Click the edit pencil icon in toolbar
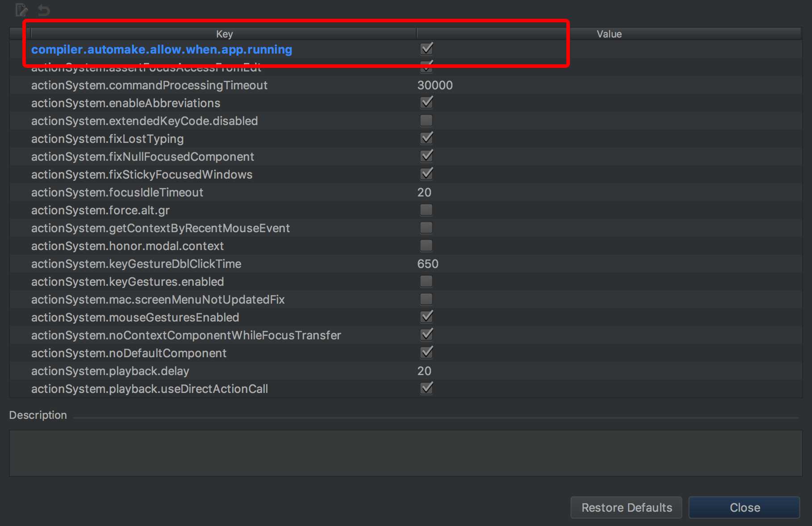The image size is (812, 526). tap(21, 9)
